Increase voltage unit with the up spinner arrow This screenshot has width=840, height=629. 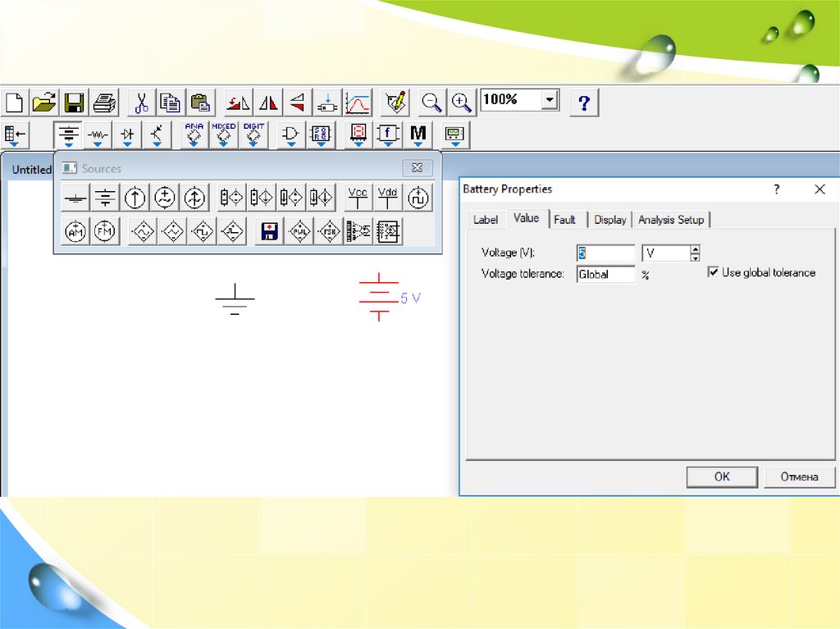tap(695, 248)
